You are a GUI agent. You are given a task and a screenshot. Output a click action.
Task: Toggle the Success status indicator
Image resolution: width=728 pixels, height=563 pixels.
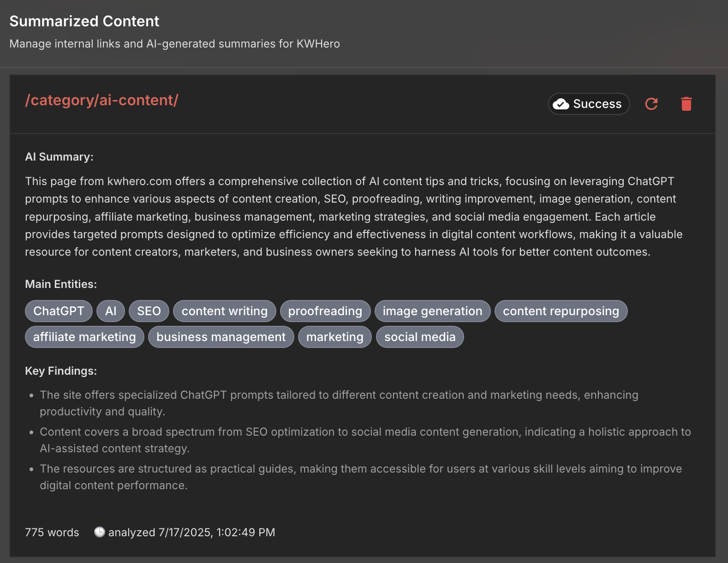click(x=588, y=104)
